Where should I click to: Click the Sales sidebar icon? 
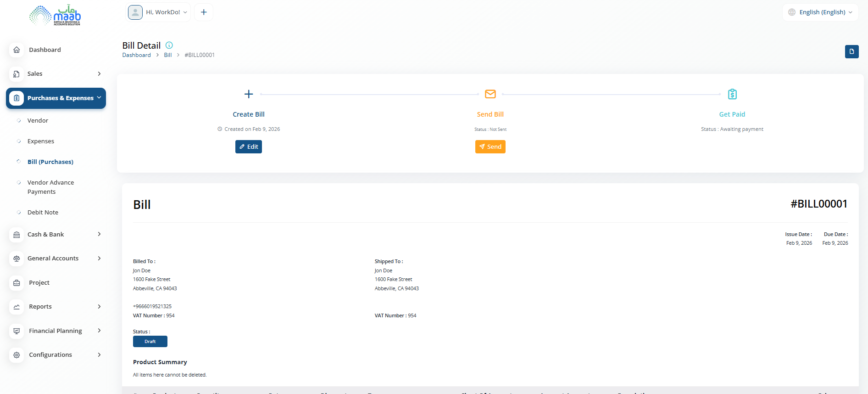tap(17, 74)
